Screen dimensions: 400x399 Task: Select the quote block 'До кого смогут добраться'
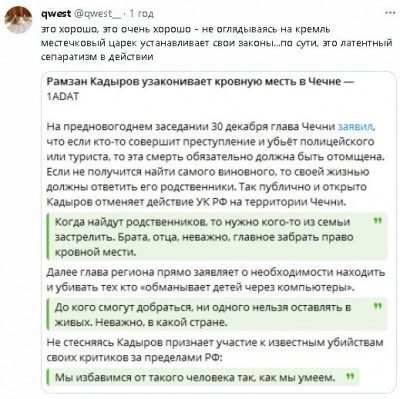coord(217,314)
